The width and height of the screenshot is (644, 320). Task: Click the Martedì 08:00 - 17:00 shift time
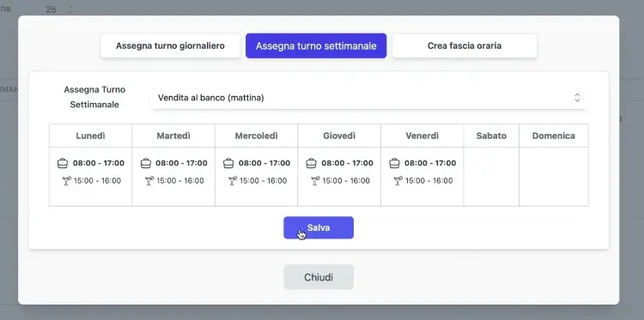point(181,163)
